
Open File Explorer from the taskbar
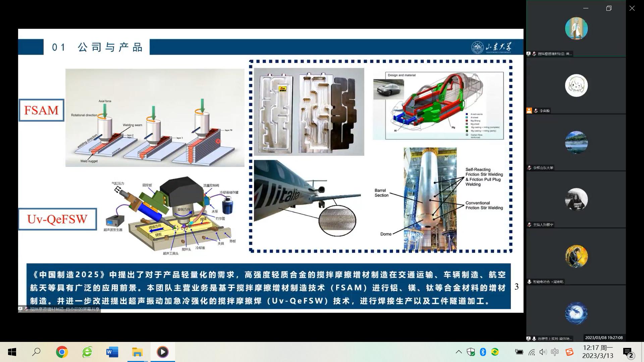coord(137,352)
